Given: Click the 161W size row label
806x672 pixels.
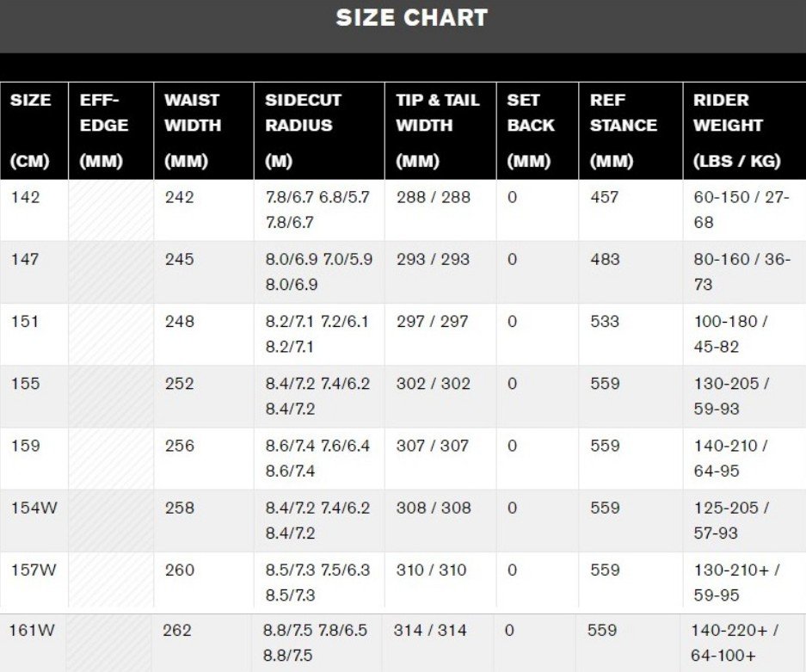Looking at the screenshot, I should (x=31, y=631).
